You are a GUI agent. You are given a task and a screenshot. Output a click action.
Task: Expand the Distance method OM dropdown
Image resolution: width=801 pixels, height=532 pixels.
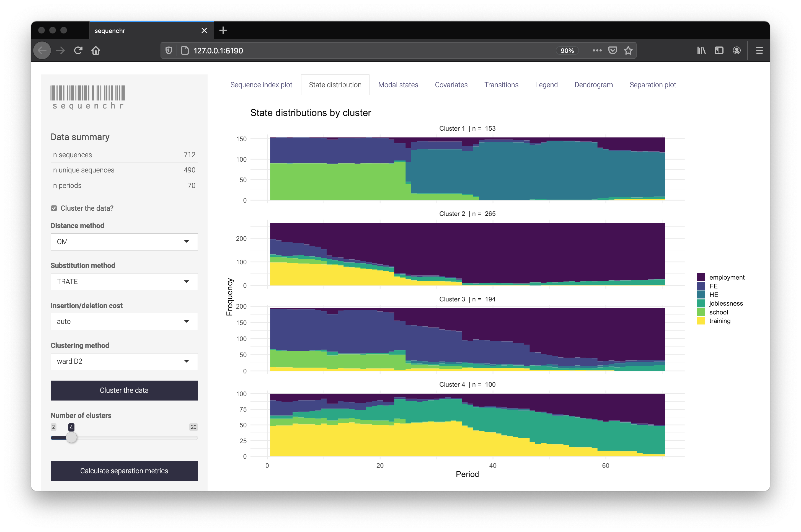tap(124, 242)
